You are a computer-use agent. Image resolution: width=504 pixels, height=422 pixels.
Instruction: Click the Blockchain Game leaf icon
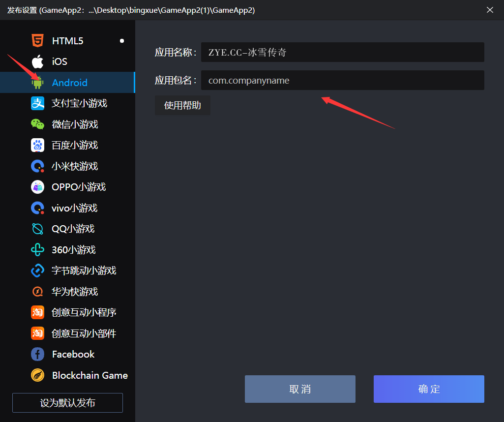tap(37, 375)
